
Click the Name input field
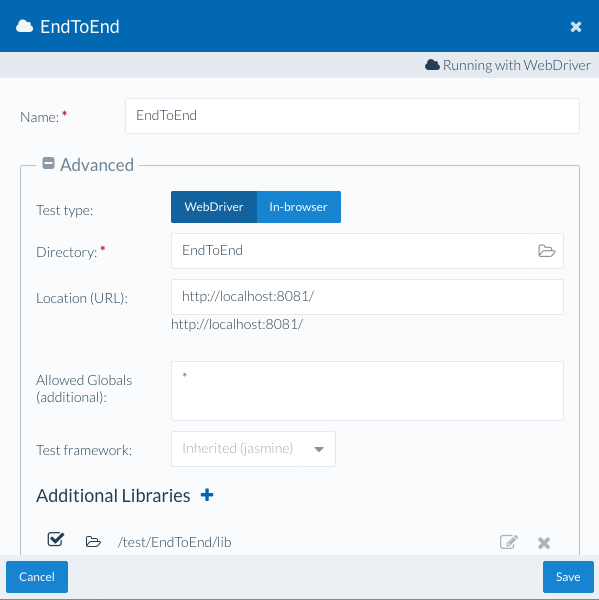click(x=352, y=116)
